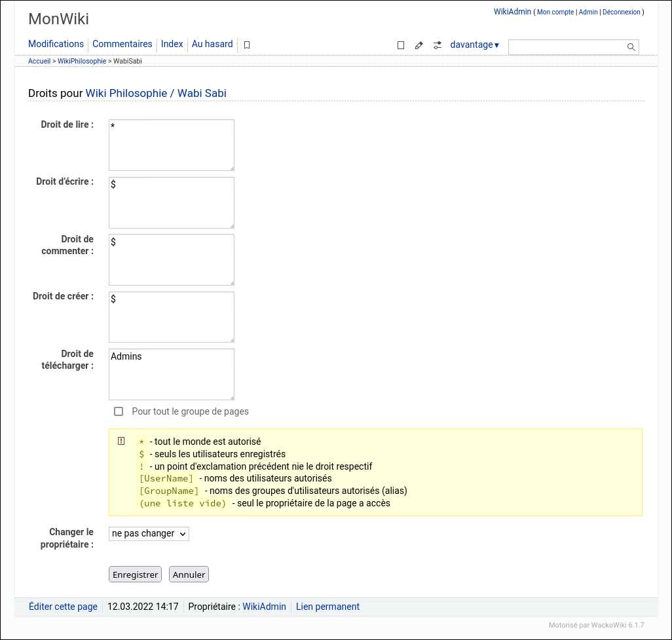Click WikiPhilosophie in the breadcrumb
The width and height of the screenshot is (672, 640).
[82, 61]
